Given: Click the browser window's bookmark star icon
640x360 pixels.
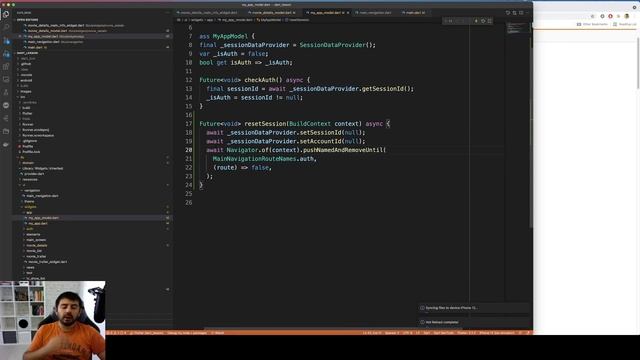Looking at the screenshot, I should click(x=593, y=16).
